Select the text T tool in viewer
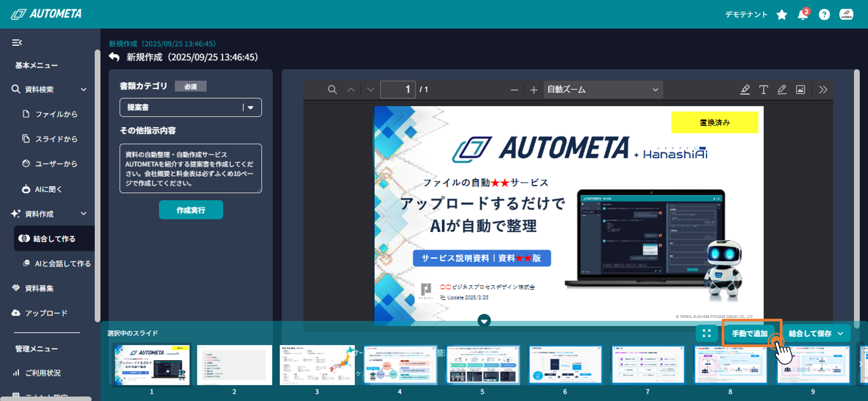868x401 pixels. (x=763, y=90)
